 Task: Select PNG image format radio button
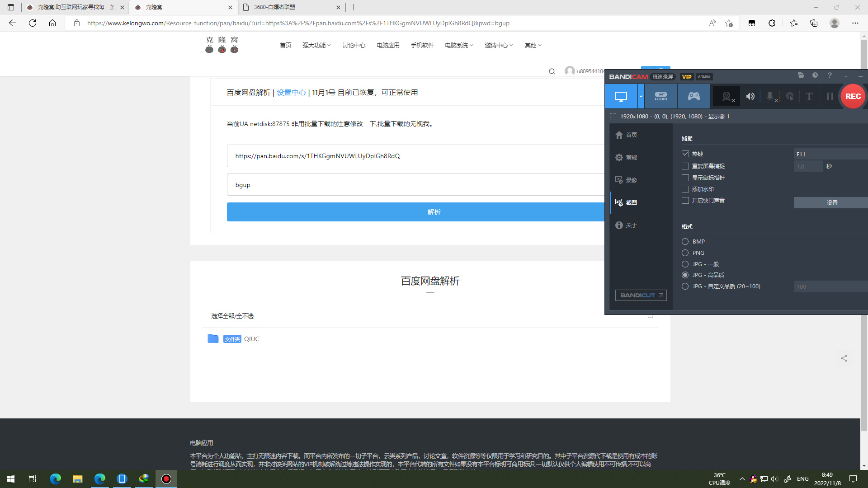(x=685, y=253)
